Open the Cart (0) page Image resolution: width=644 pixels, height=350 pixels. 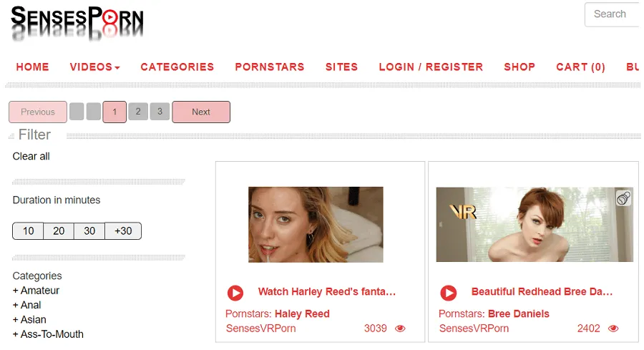[581, 67]
